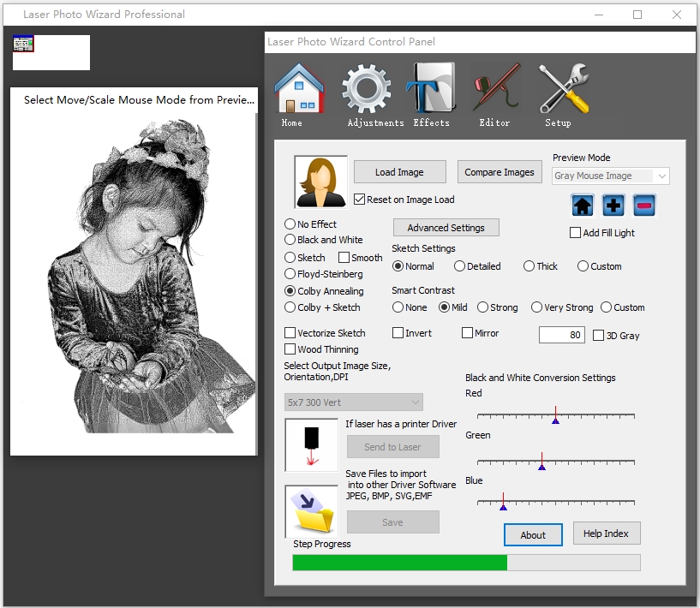Image resolution: width=700 pixels, height=608 pixels.
Task: Open the Home section icon
Action: [299, 90]
